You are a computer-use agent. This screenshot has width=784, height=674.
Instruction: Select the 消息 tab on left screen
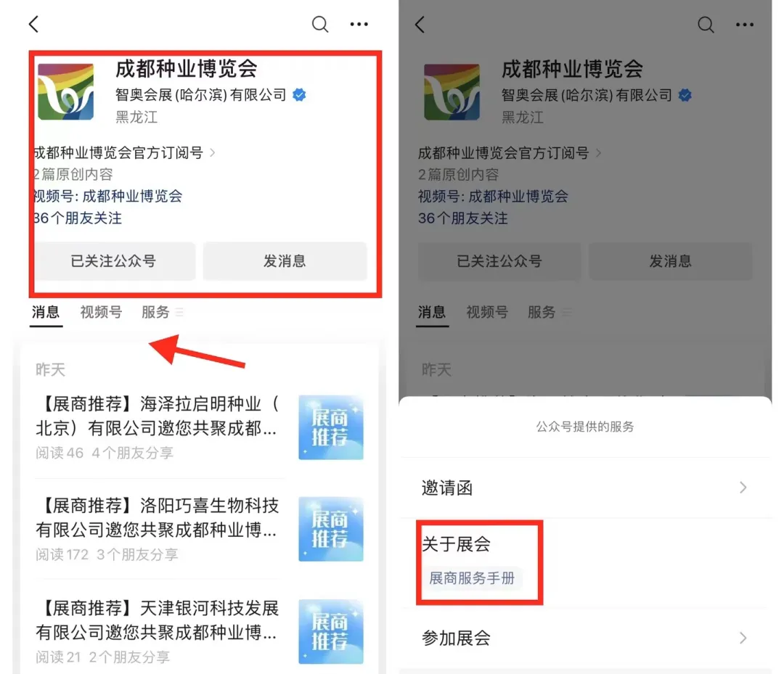[46, 312]
